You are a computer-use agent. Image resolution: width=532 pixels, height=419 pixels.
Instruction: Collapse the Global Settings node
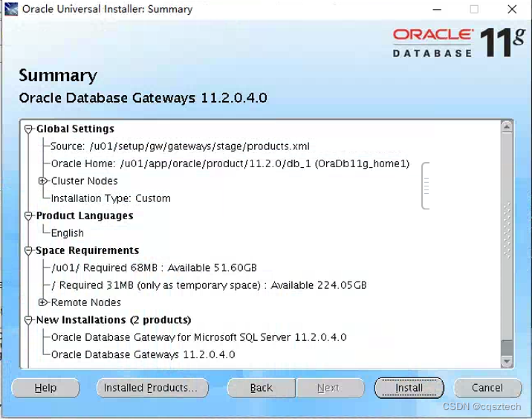pos(28,129)
